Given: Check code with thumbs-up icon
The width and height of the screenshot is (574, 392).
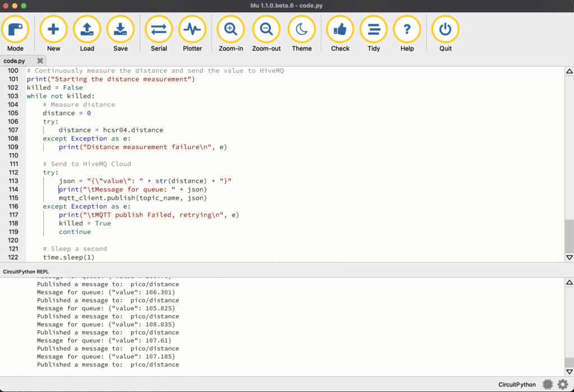Looking at the screenshot, I should (x=340, y=33).
